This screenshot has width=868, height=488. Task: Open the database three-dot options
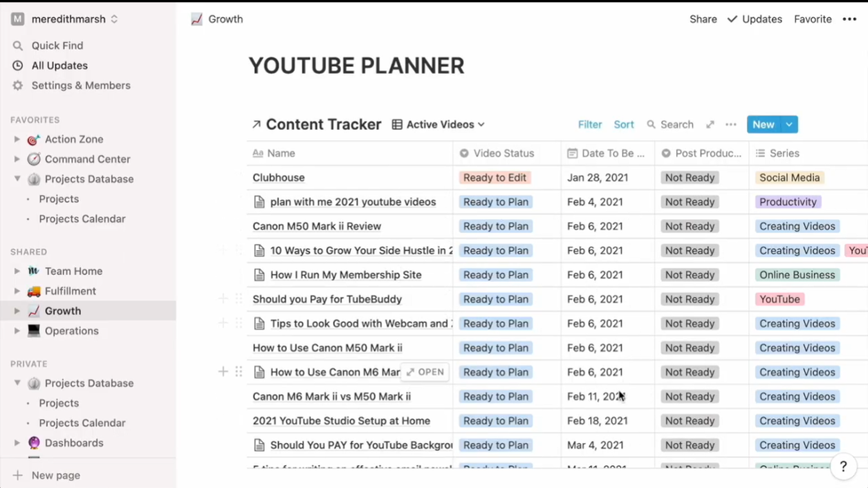coord(731,124)
